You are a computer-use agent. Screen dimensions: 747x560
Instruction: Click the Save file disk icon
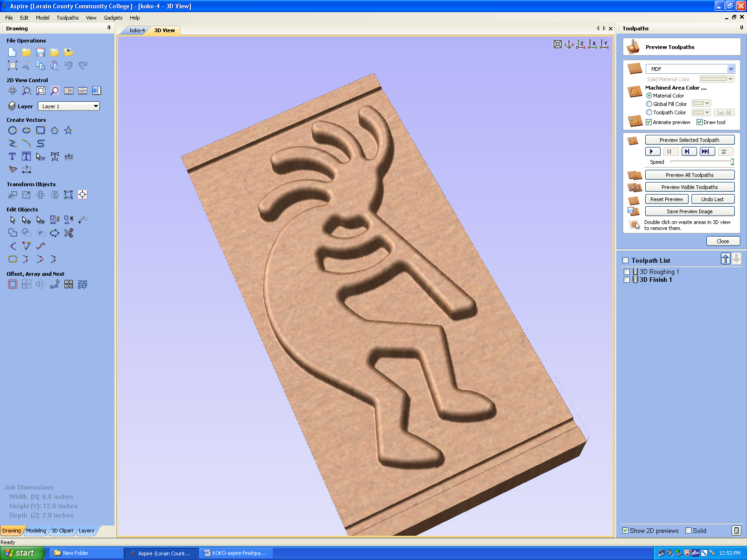point(41,52)
